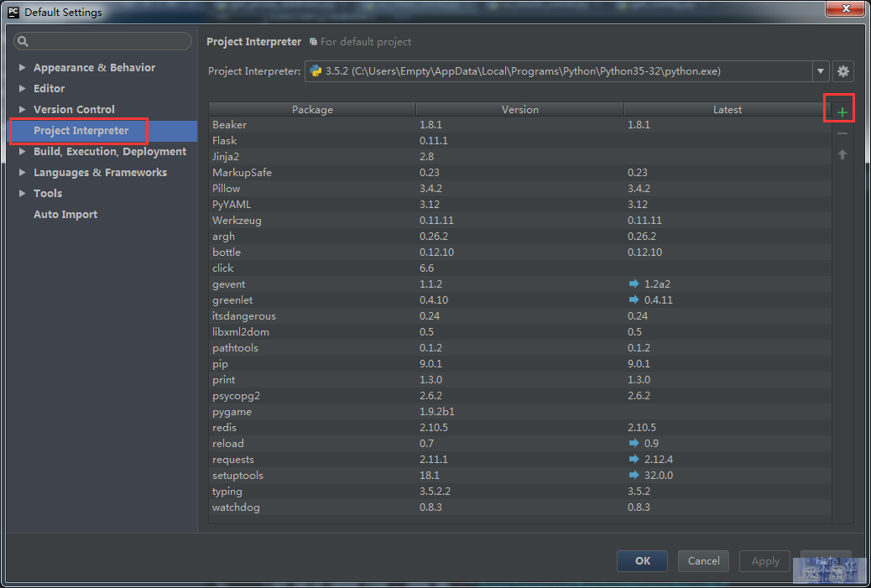
Task: Click the default project icon beside heading
Action: (313, 42)
